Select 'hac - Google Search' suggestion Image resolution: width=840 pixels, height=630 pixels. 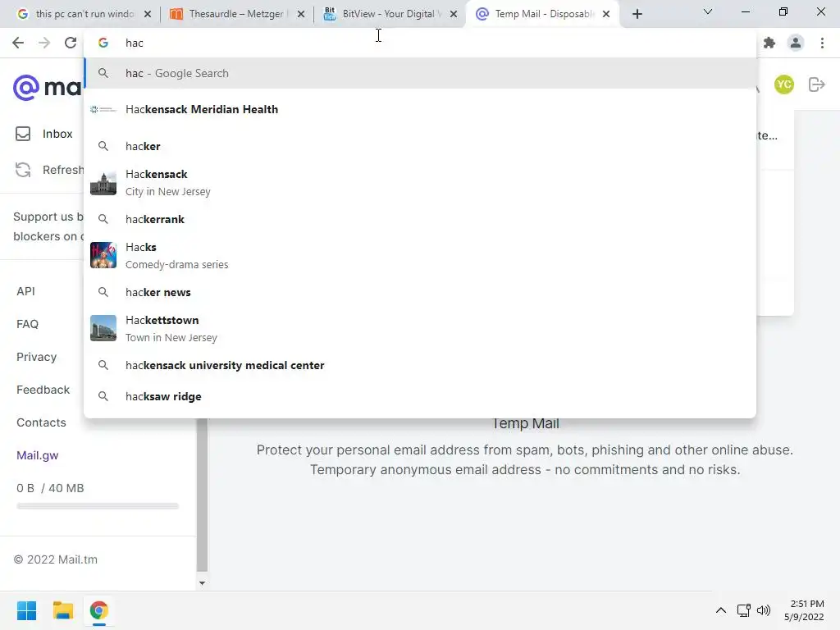[x=420, y=73]
